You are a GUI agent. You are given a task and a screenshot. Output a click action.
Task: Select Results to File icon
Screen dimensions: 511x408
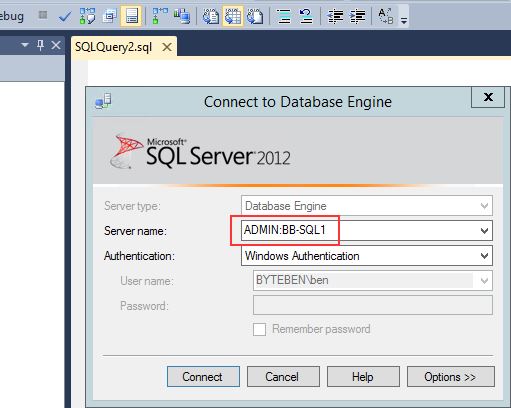click(255, 16)
